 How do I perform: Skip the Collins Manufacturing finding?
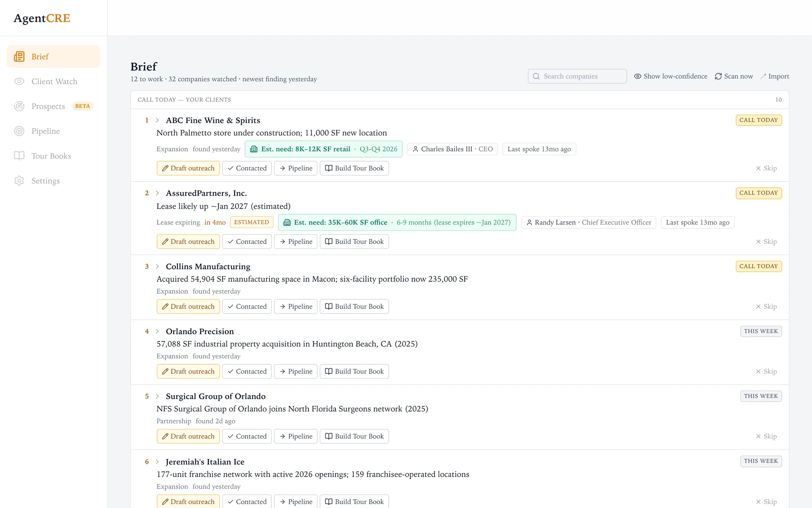point(766,306)
